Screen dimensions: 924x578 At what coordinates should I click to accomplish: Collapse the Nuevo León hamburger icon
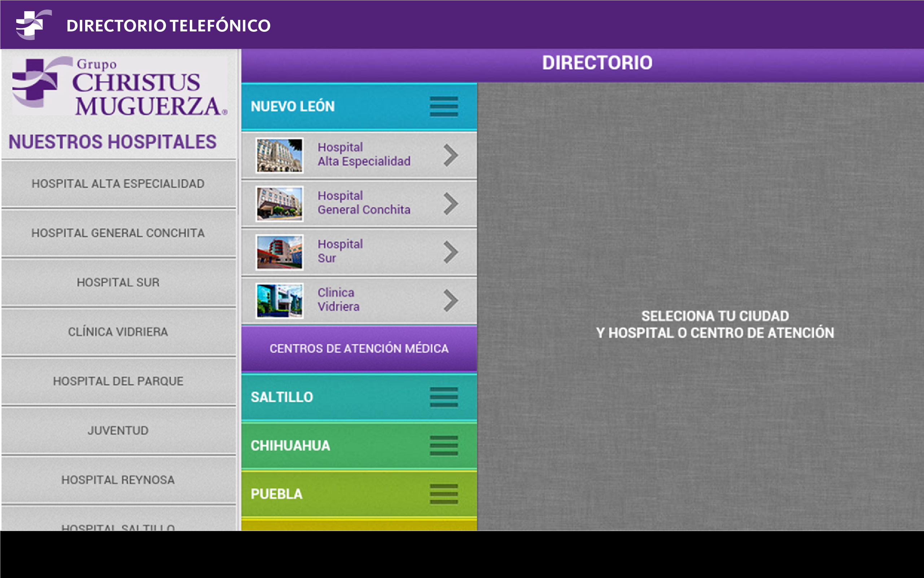[x=443, y=107]
